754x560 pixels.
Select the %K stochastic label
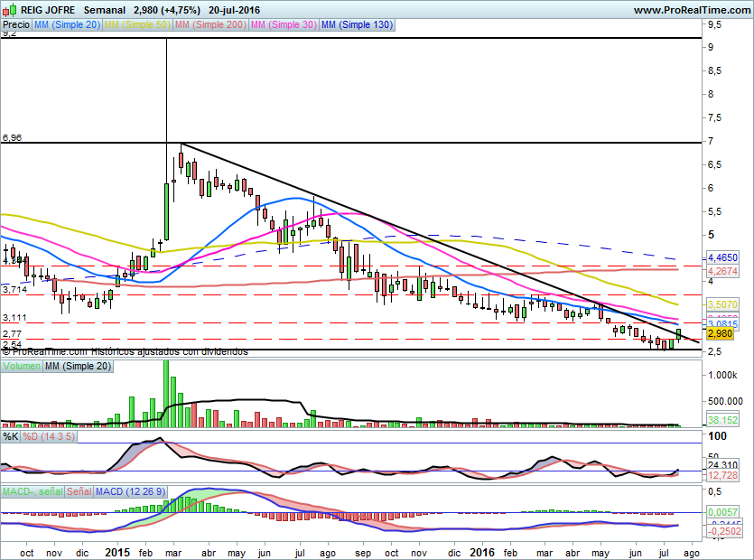point(11,436)
